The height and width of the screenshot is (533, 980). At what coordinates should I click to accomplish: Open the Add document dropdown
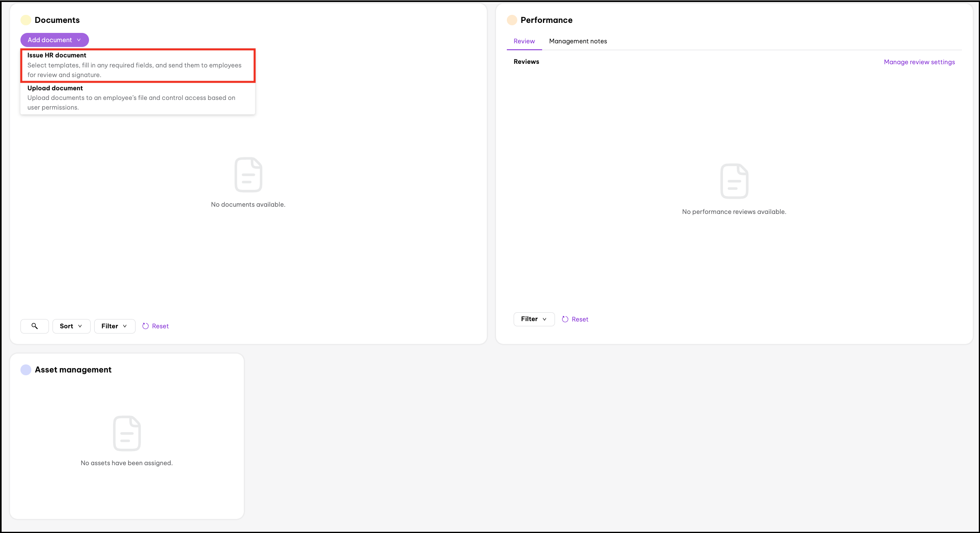pyautogui.click(x=55, y=40)
